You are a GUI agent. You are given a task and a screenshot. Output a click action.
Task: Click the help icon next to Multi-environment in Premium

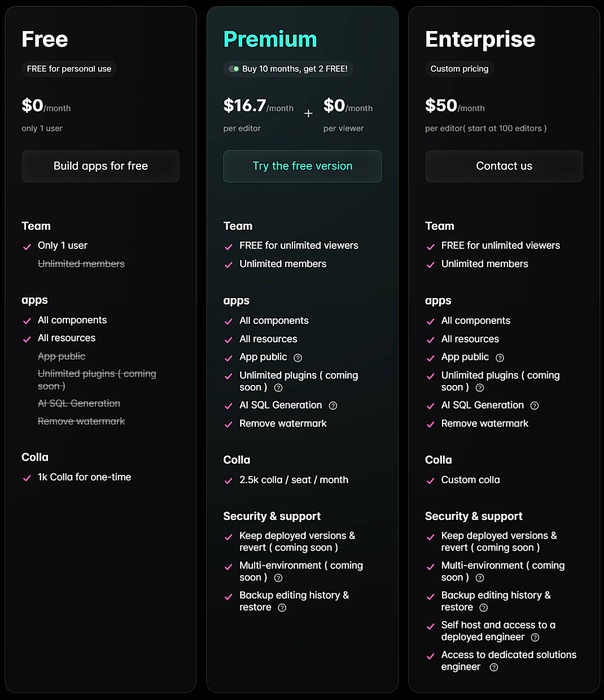click(278, 577)
